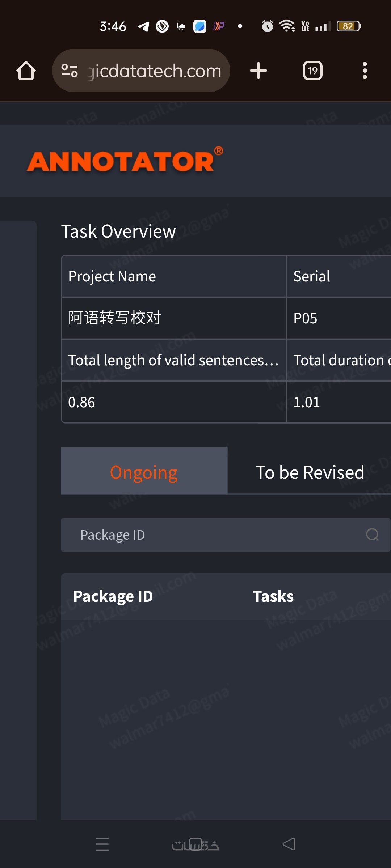The image size is (391, 868).
Task: Tap the Wi-Fi icon in status bar
Action: [x=287, y=26]
